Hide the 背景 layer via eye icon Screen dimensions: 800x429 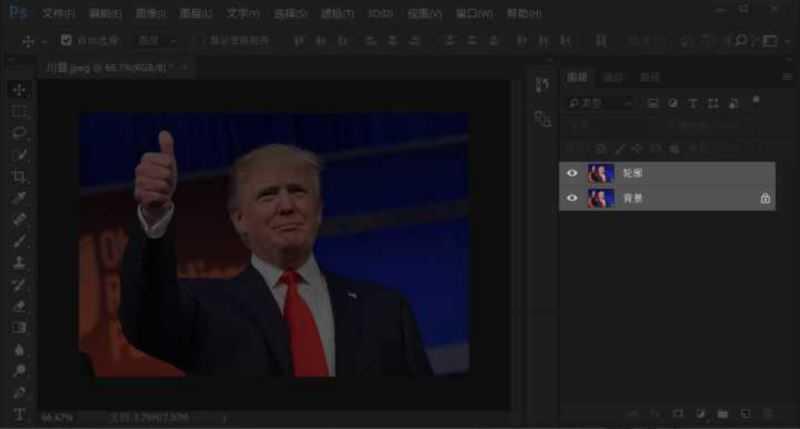572,198
